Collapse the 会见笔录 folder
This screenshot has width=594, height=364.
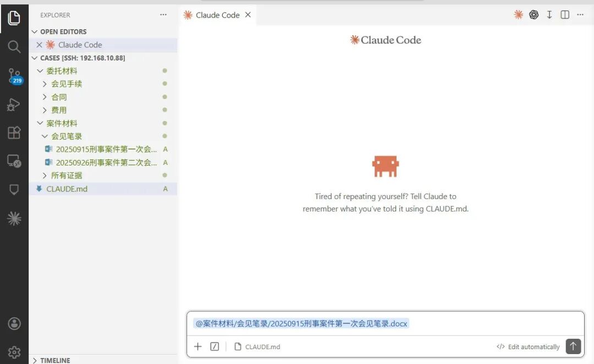(x=103, y=136)
